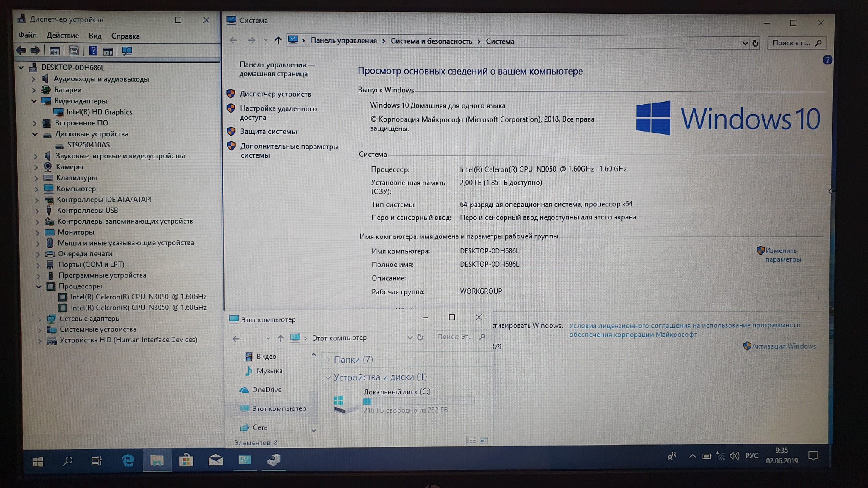Click Локальный диск (C:) usage bar
This screenshot has height=488, width=868.
point(418,401)
